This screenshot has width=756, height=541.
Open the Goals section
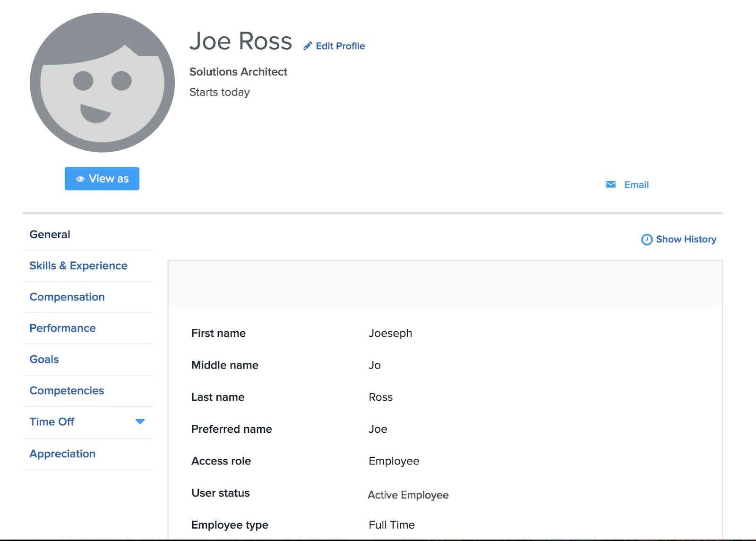(44, 359)
